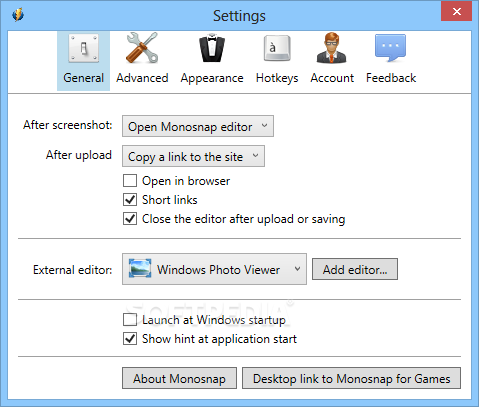This screenshot has height=407, width=479.
Task: Expand the After upload dropdown
Action: pos(193,156)
